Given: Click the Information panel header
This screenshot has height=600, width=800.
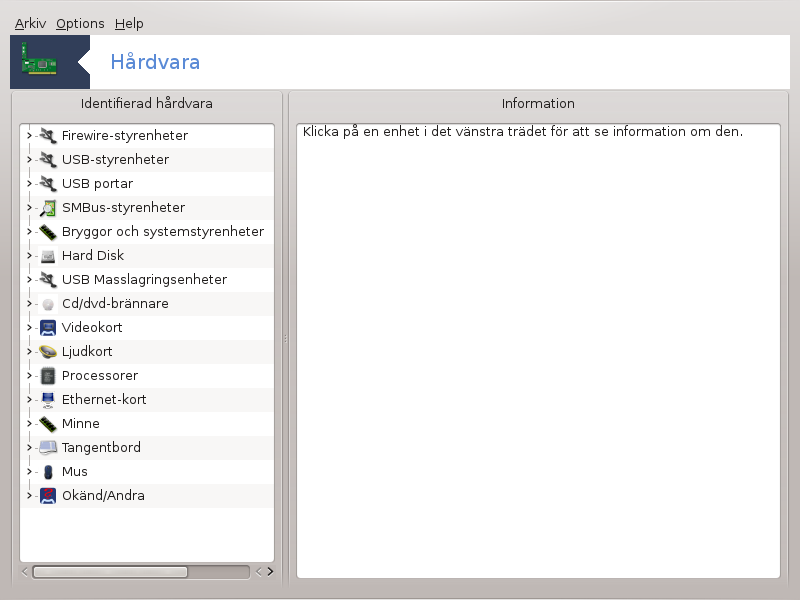Looking at the screenshot, I should coord(538,104).
